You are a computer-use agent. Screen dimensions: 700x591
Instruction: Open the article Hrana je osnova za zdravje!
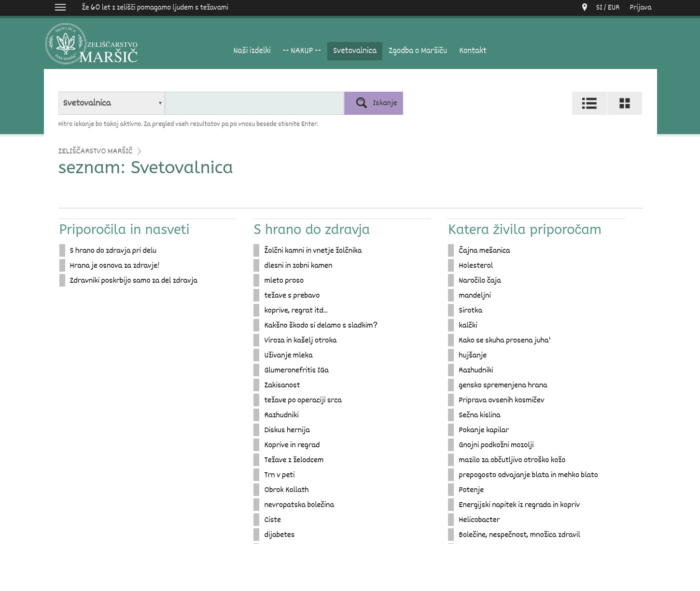pyautogui.click(x=114, y=265)
